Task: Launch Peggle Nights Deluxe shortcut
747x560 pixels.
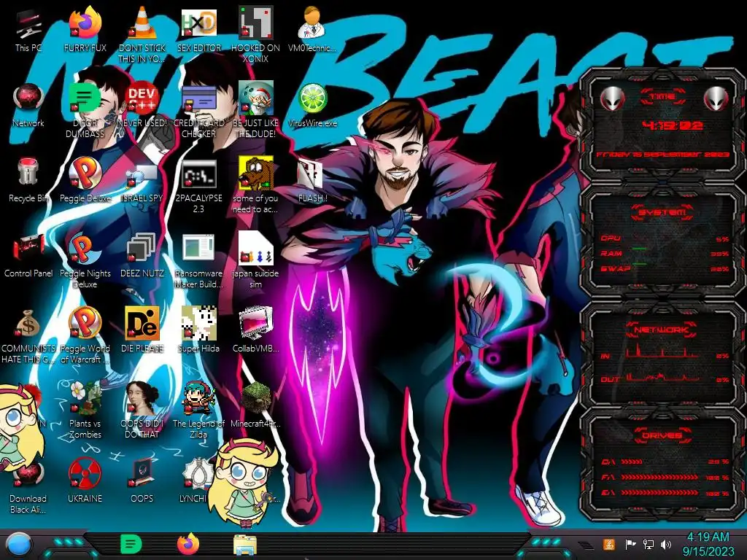Action: pyautogui.click(x=85, y=248)
